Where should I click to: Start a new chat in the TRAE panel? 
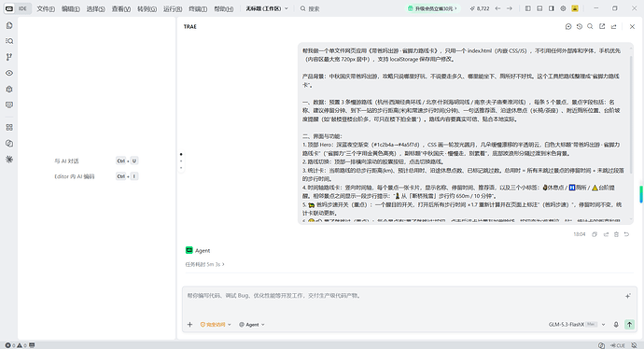point(568,26)
